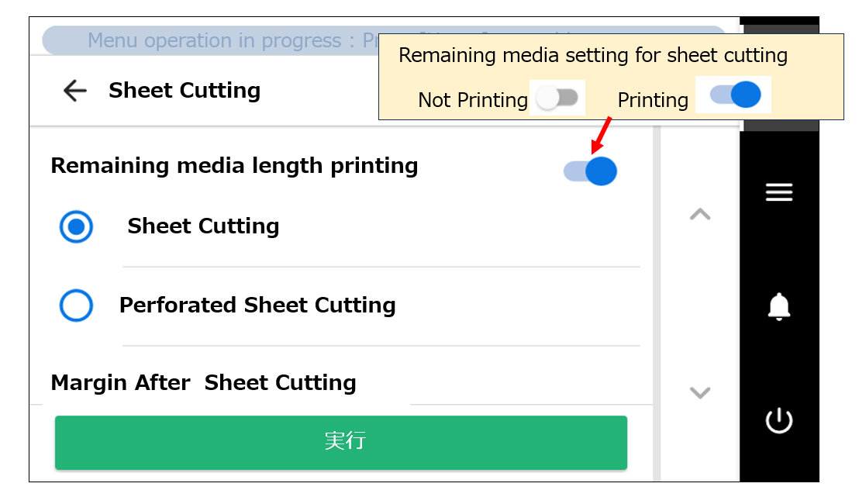Go back using the left arrow icon
The width and height of the screenshot is (859, 504).
(74, 91)
